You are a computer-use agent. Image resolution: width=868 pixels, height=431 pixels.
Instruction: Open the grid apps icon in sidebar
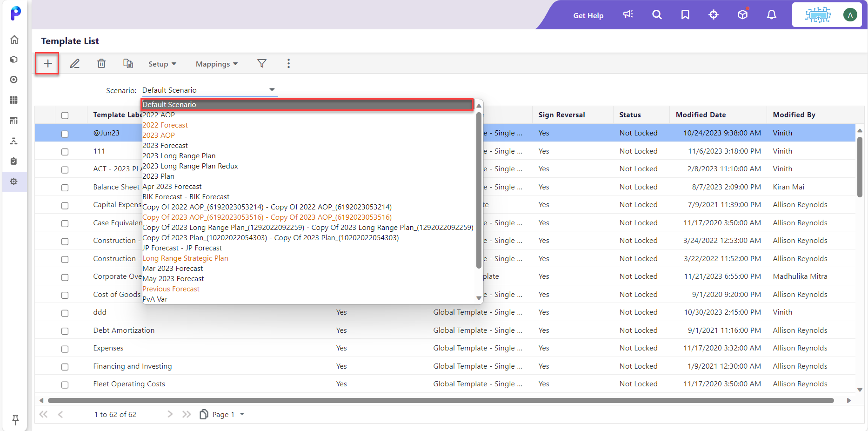point(14,100)
